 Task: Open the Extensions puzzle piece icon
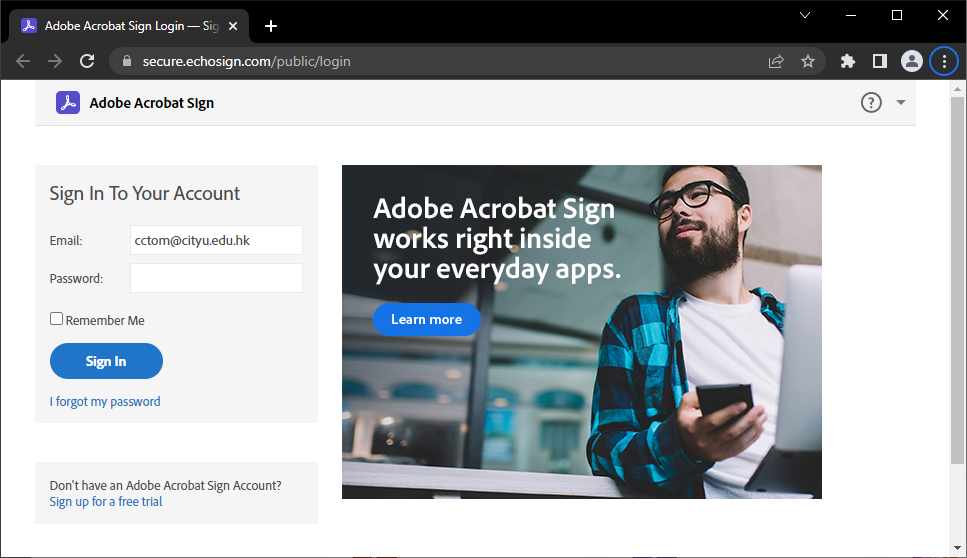click(x=848, y=61)
